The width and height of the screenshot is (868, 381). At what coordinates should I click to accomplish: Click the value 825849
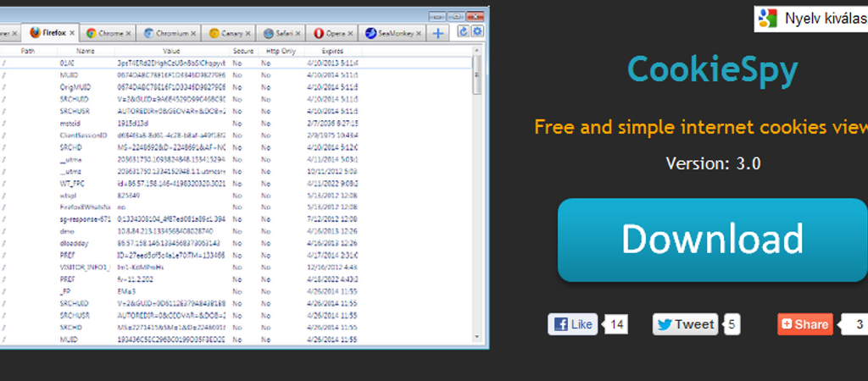coord(129,196)
